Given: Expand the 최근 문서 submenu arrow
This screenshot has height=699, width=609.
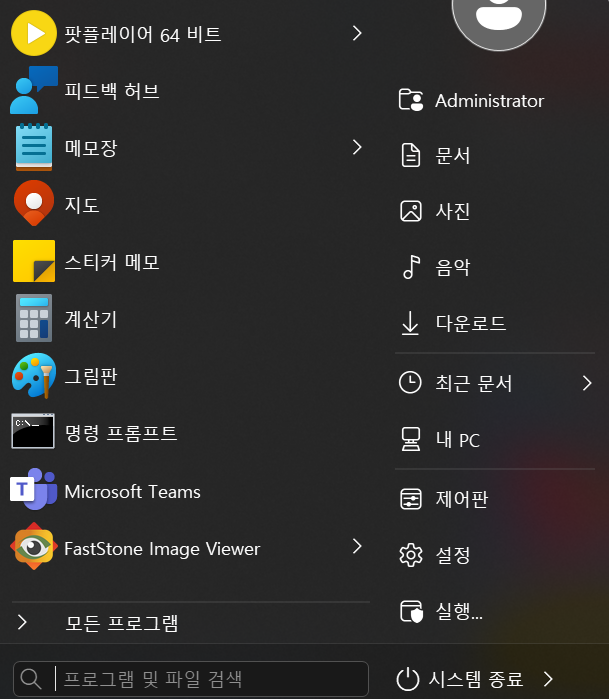Looking at the screenshot, I should coord(587,383).
